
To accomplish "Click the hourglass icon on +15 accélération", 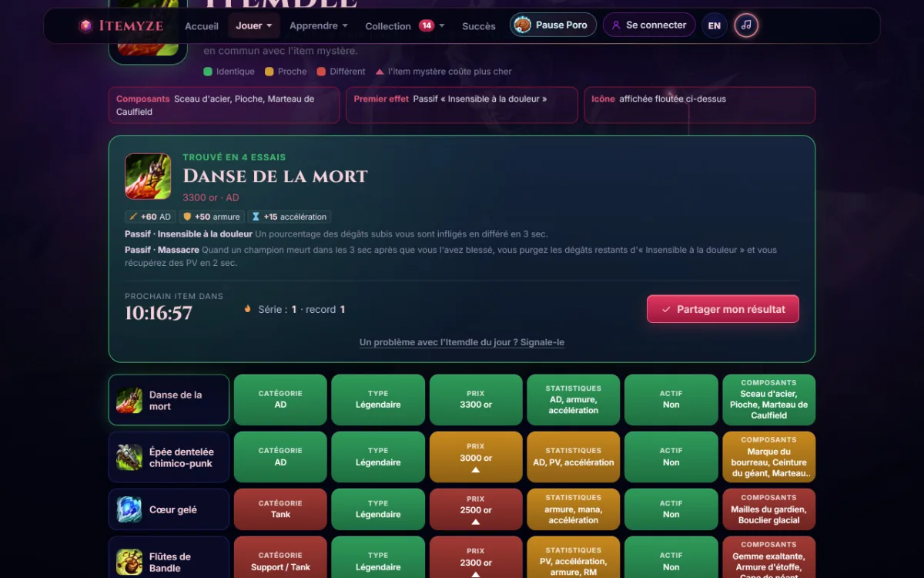I will click(256, 217).
